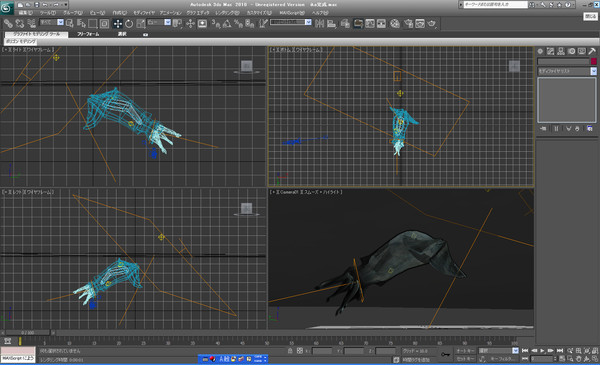Open the Render Setup dialog

click(409, 24)
